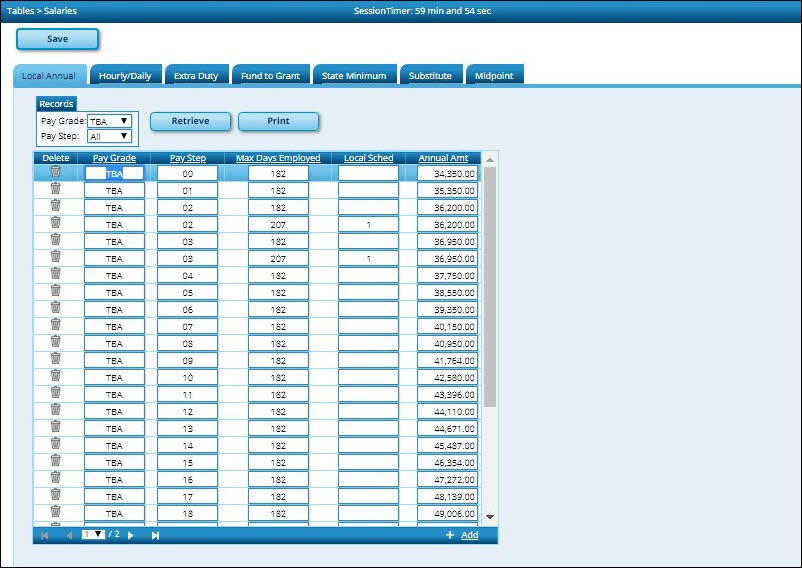This screenshot has height=568, width=802.
Task: Print the salary table
Action: pos(278,121)
